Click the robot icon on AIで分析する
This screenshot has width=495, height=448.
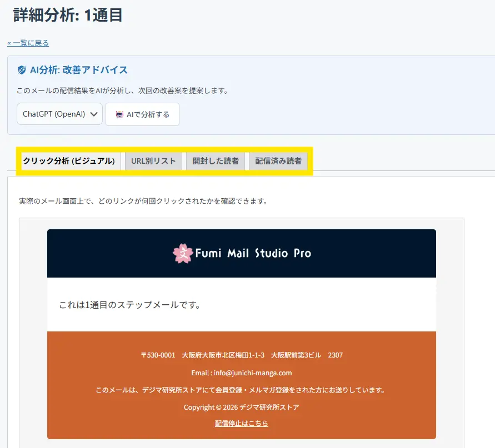coord(119,114)
